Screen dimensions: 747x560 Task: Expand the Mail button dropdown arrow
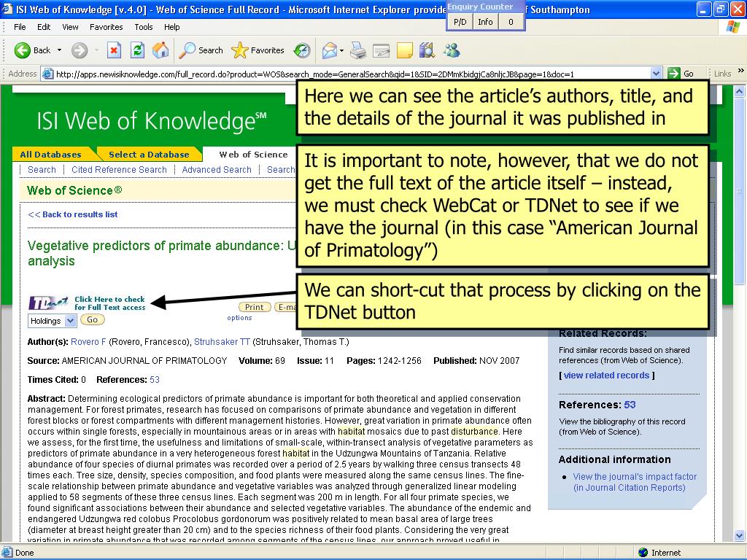(x=341, y=50)
